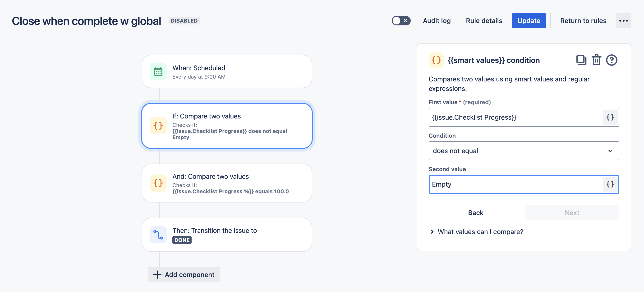
Task: Insert smart value in First value field
Action: (610, 117)
